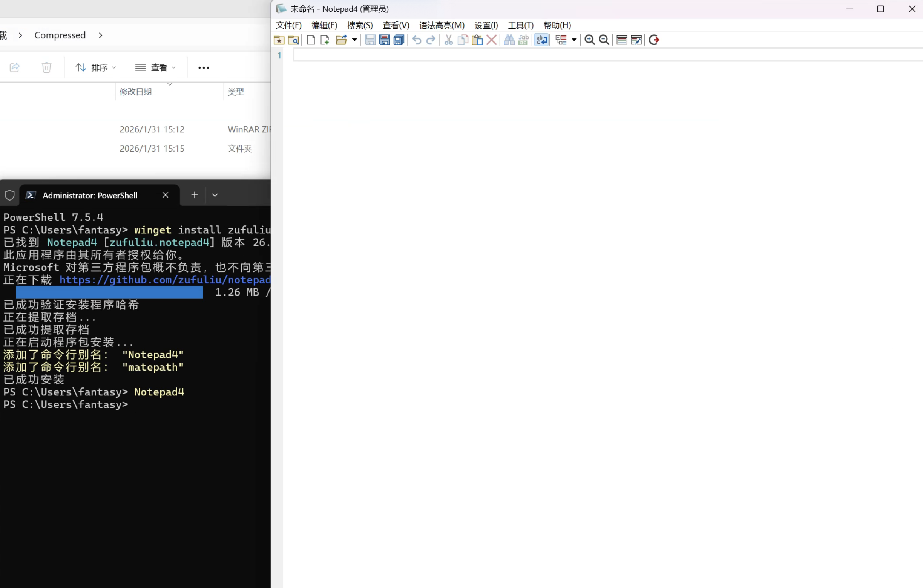Screen dimensions: 923x588
Task: Click the 排序 sort button
Action: coord(96,68)
